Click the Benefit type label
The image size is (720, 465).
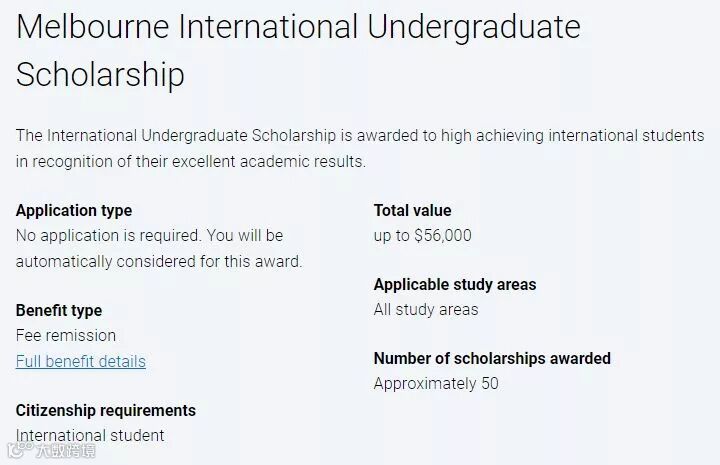click(59, 310)
